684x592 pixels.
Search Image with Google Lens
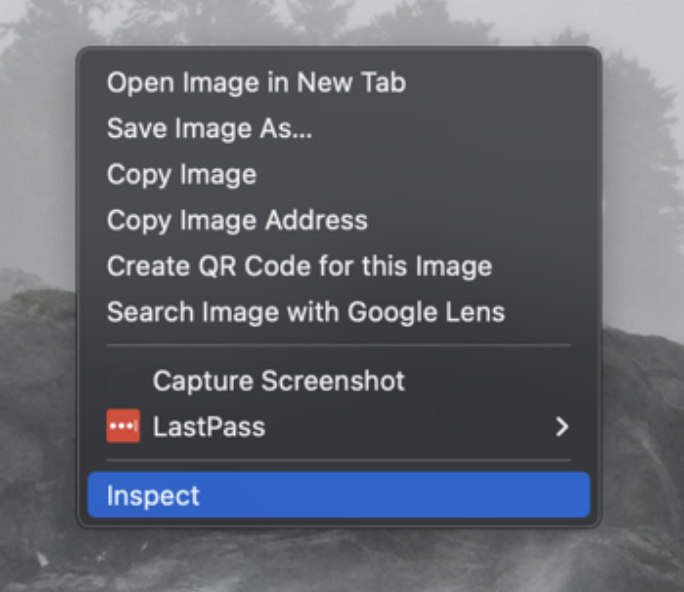305,312
